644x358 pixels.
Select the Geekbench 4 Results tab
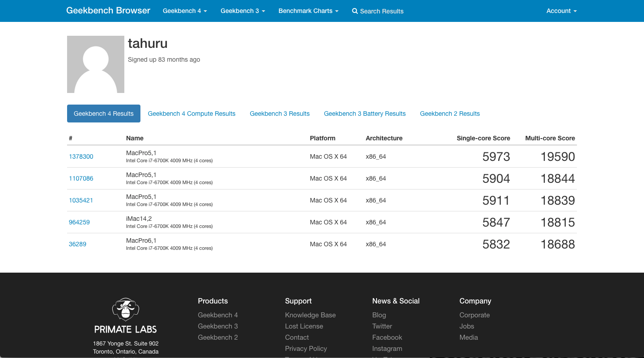104,114
